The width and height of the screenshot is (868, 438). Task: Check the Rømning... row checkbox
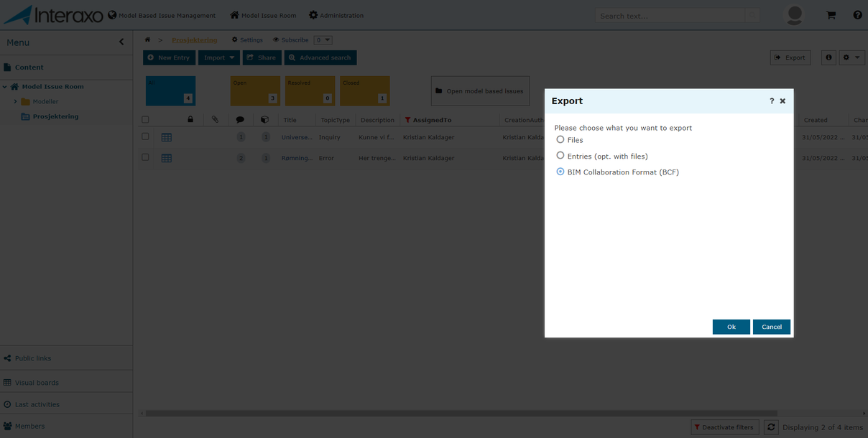pyautogui.click(x=145, y=157)
